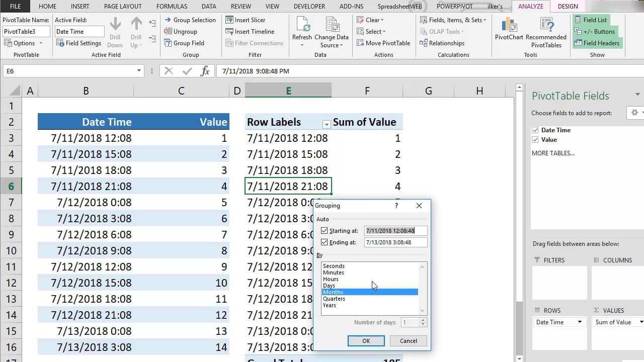The image size is (644, 362).
Task: Open Field Settings for active field
Action: [x=78, y=43]
